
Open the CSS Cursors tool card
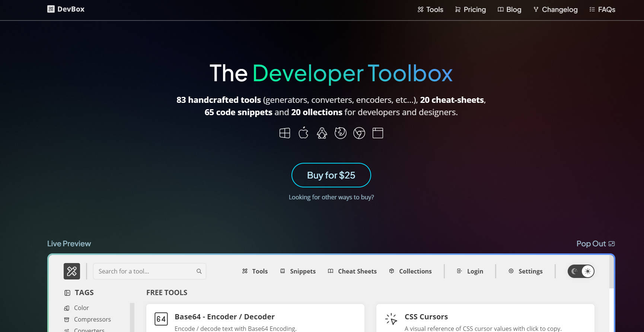point(485,318)
